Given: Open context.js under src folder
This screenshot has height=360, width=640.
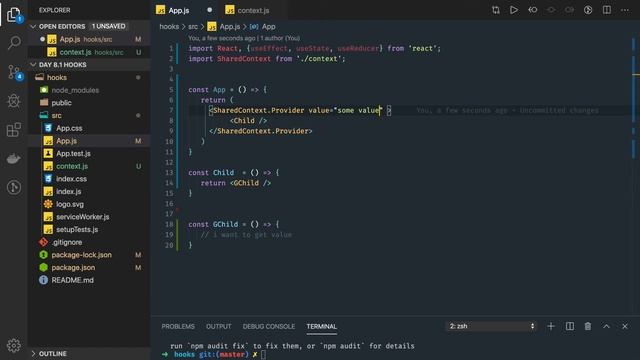Looking at the screenshot, I should 89,166.
